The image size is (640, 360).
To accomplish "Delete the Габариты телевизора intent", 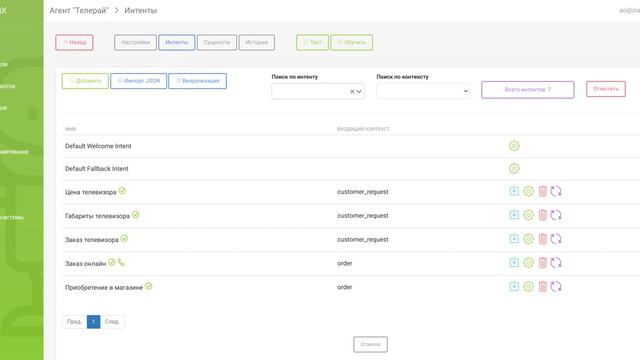I will [x=542, y=215].
